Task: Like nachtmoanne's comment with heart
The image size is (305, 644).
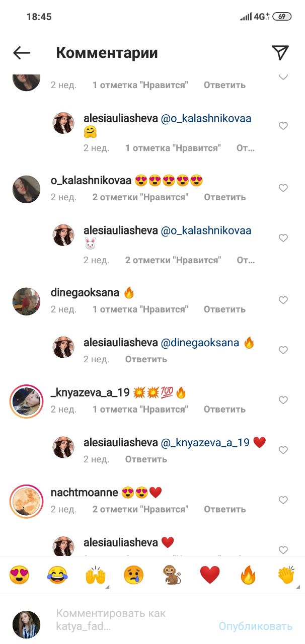Action: [x=283, y=500]
